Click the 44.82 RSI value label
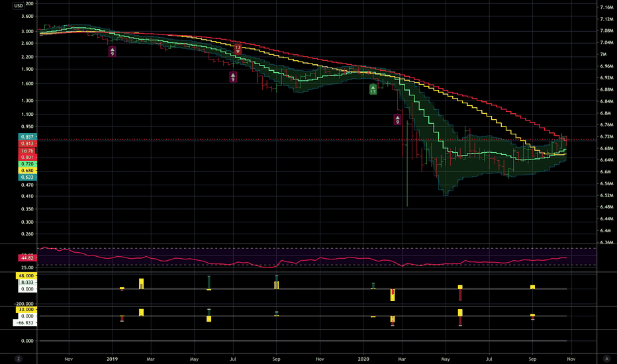 click(28, 257)
